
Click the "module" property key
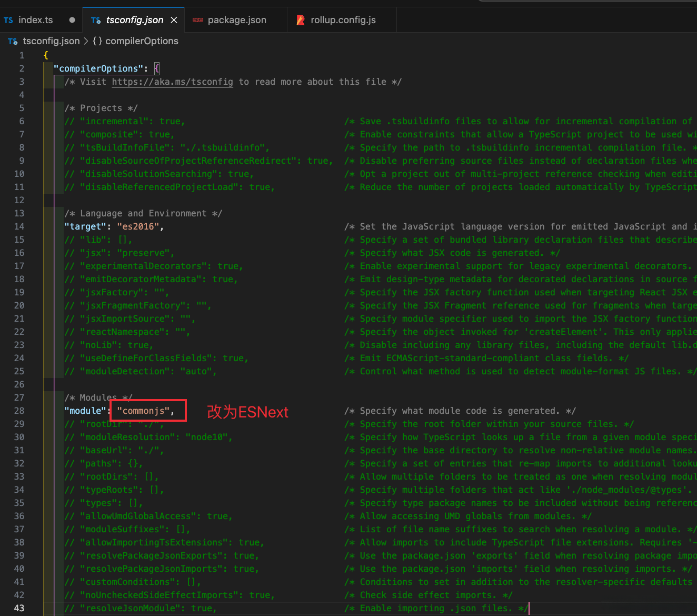coord(85,411)
